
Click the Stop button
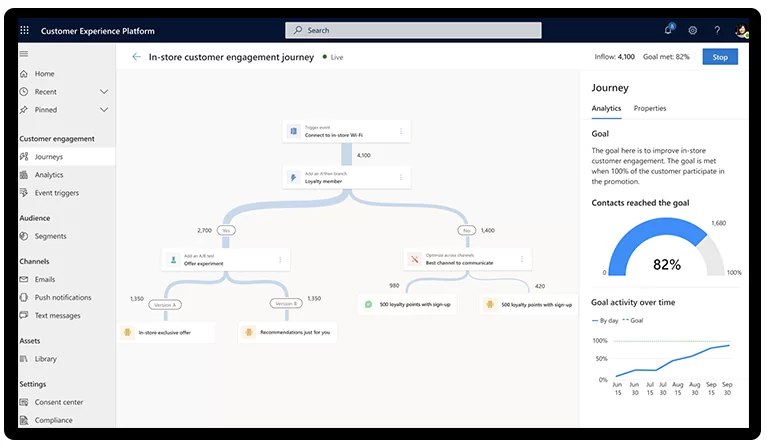720,57
